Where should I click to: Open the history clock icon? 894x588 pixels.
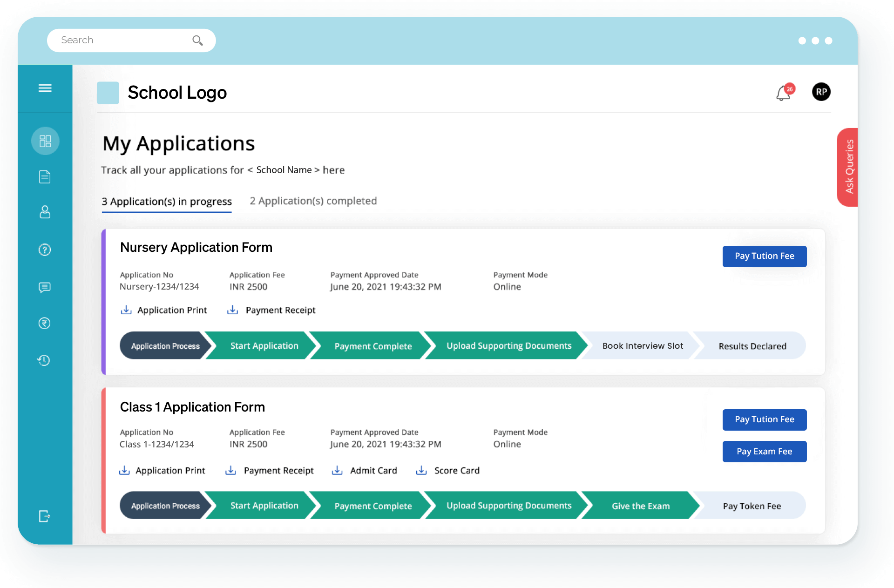(45, 360)
